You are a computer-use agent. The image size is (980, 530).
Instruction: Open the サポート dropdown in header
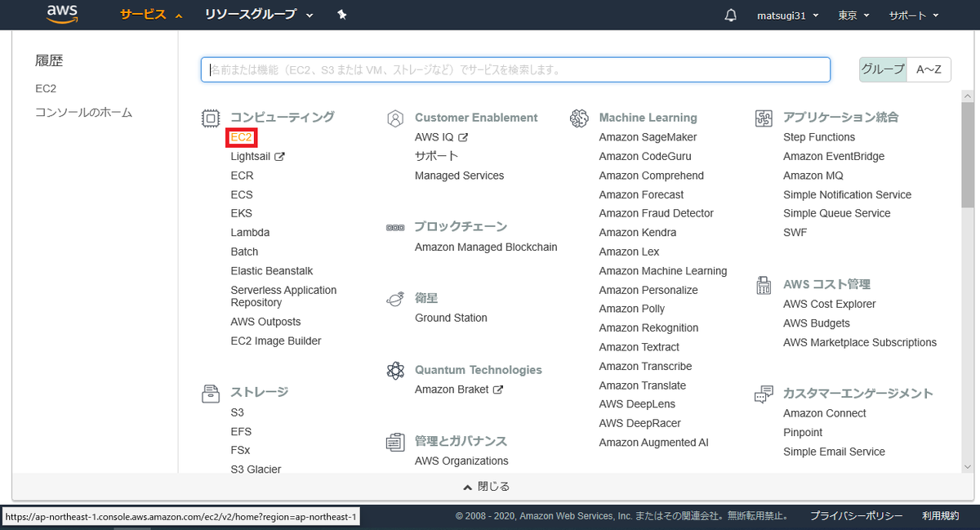914,15
